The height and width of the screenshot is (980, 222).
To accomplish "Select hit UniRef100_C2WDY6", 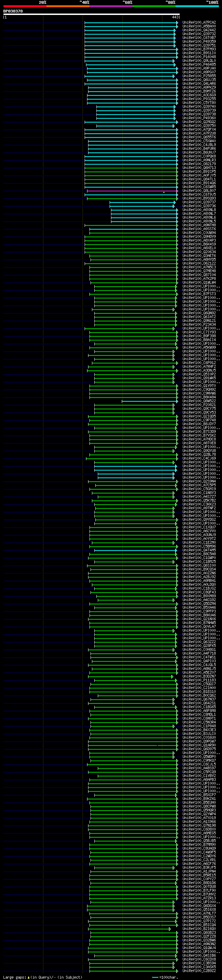I will (x=199, y=856).
